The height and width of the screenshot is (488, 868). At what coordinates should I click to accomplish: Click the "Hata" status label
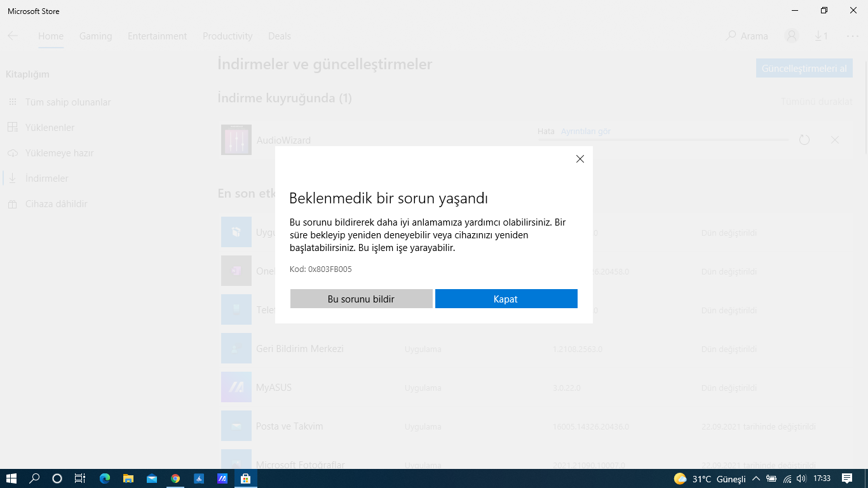click(x=546, y=132)
